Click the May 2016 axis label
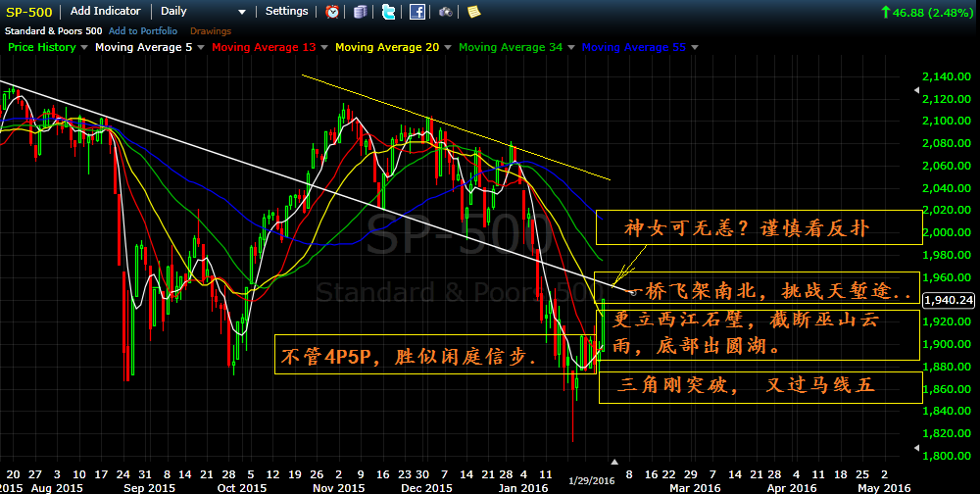Viewport: 980px width, 494px height. [884, 488]
